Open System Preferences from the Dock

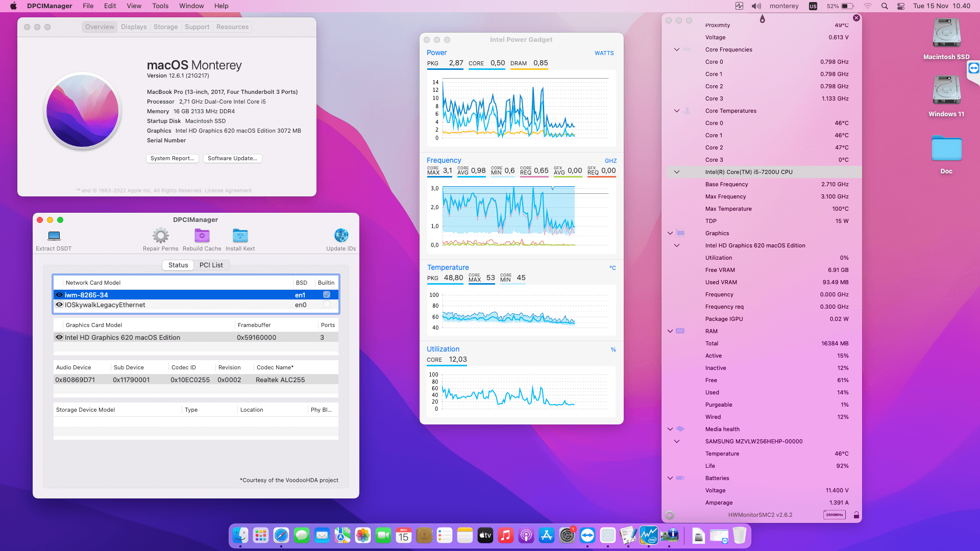click(567, 535)
